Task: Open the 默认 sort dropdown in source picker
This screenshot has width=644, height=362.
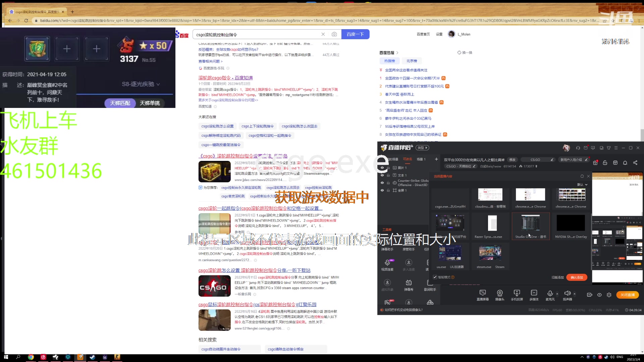Action: pyautogui.click(x=582, y=185)
